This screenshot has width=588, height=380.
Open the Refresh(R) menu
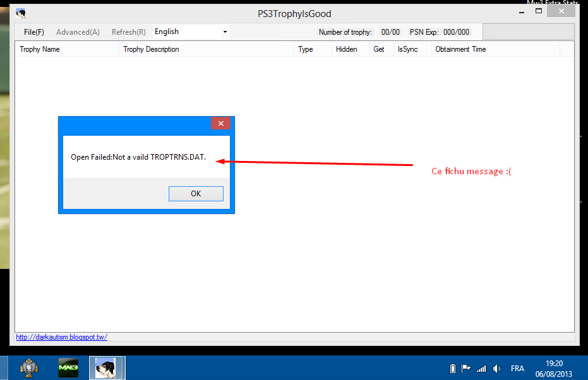click(x=129, y=32)
